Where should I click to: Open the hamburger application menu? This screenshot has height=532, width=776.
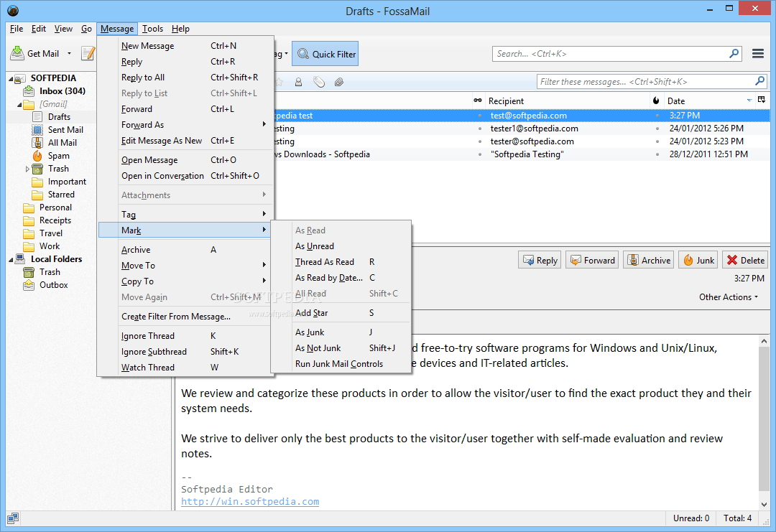[757, 54]
